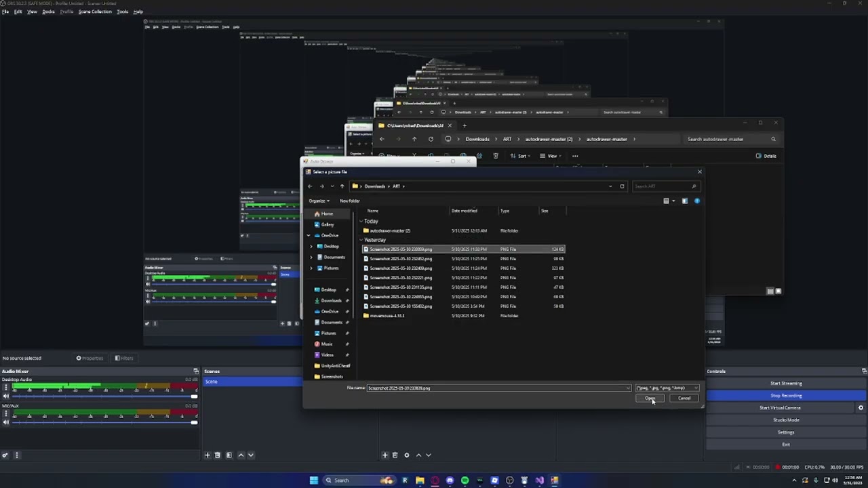This screenshot has height=488, width=868.
Task: Select pinned Downloads in navigation pane
Action: coord(331,301)
